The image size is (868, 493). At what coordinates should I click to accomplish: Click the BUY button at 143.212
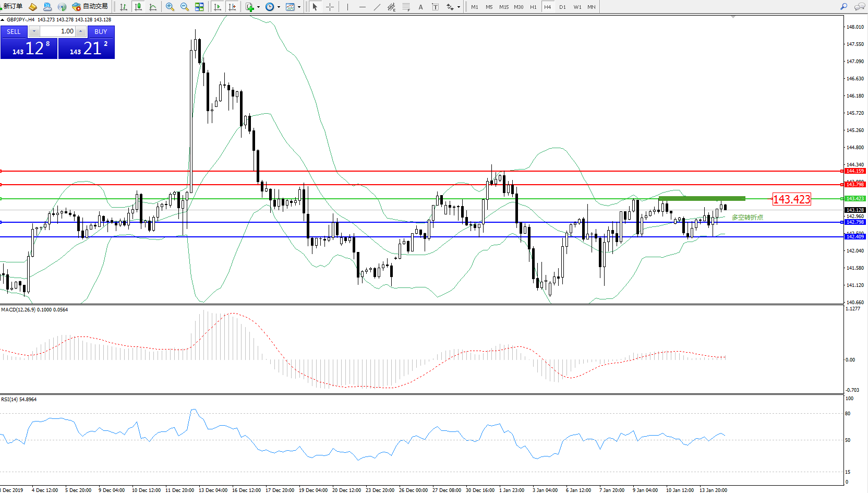click(x=87, y=49)
